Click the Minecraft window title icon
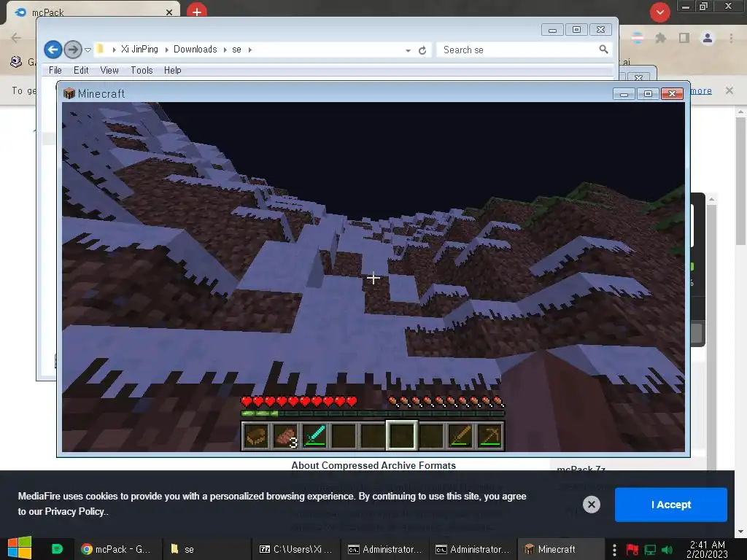The image size is (747, 560). (x=69, y=93)
